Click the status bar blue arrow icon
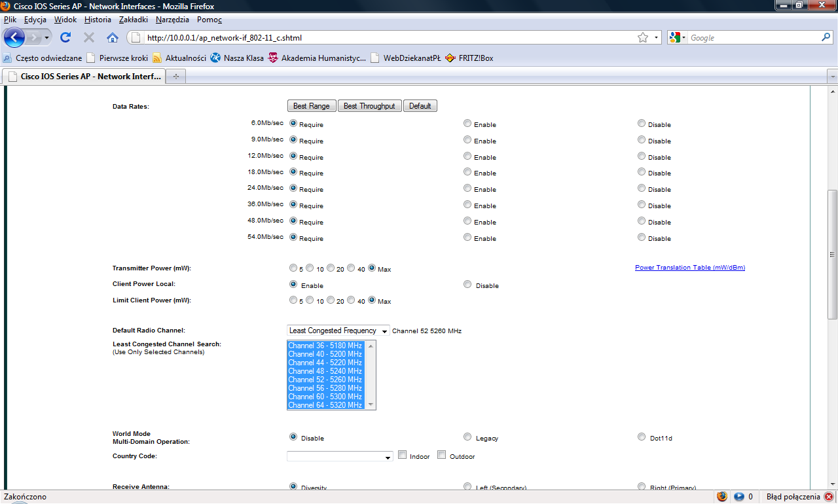Image resolution: width=838 pixels, height=504 pixels. (x=738, y=497)
